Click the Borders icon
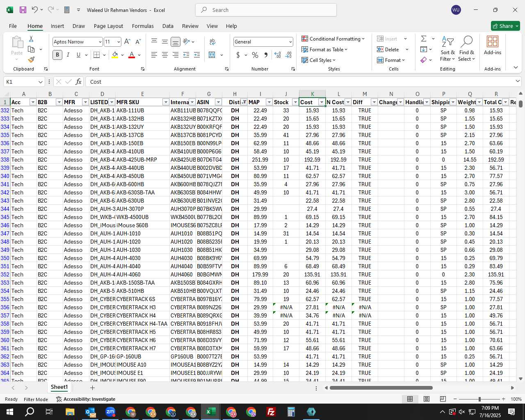The image size is (525, 420). point(97,55)
